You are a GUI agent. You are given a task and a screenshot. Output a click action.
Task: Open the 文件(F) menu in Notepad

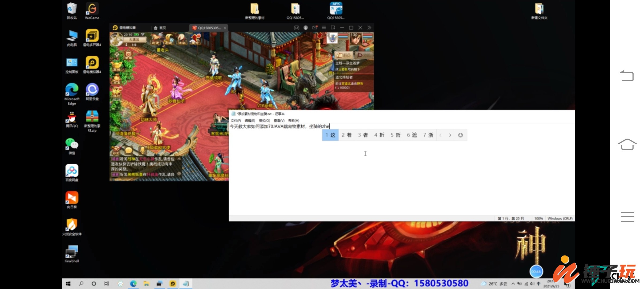(236, 121)
